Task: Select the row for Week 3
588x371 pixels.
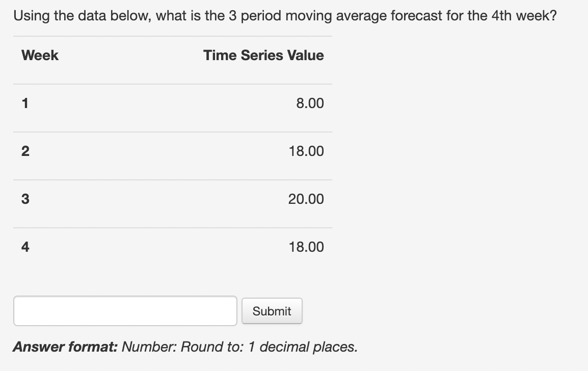Action: (173, 199)
